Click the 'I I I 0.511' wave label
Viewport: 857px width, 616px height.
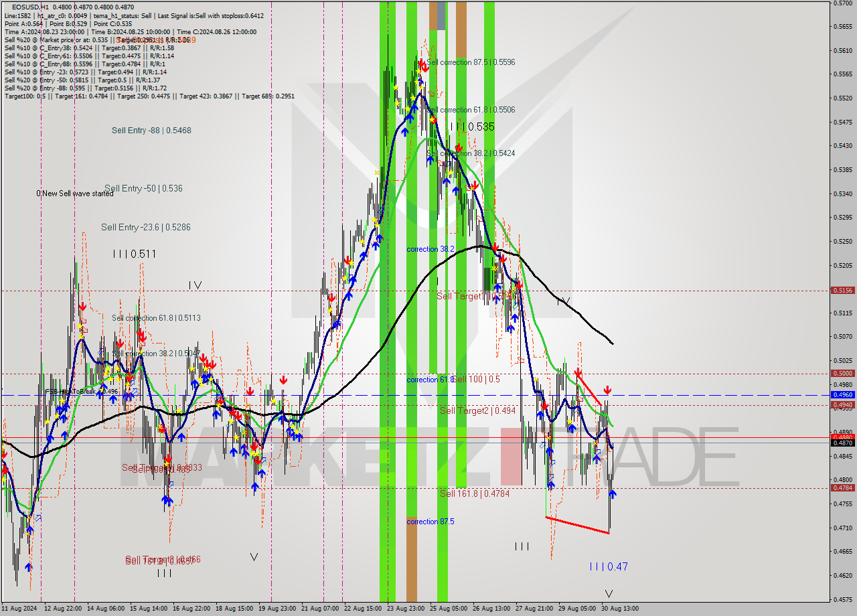(134, 254)
